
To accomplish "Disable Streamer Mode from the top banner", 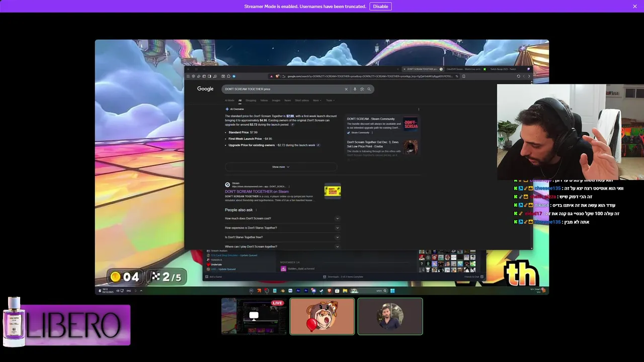I will pyautogui.click(x=380, y=7).
